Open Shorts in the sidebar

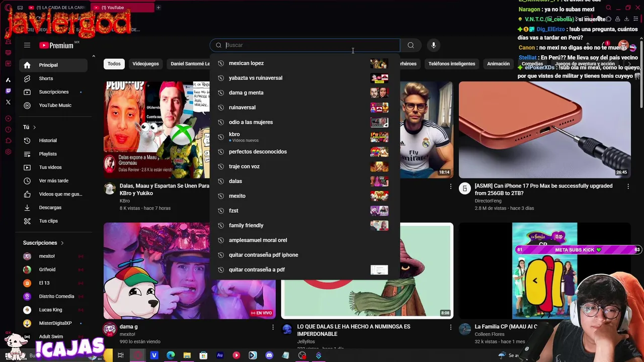[x=54, y=78]
